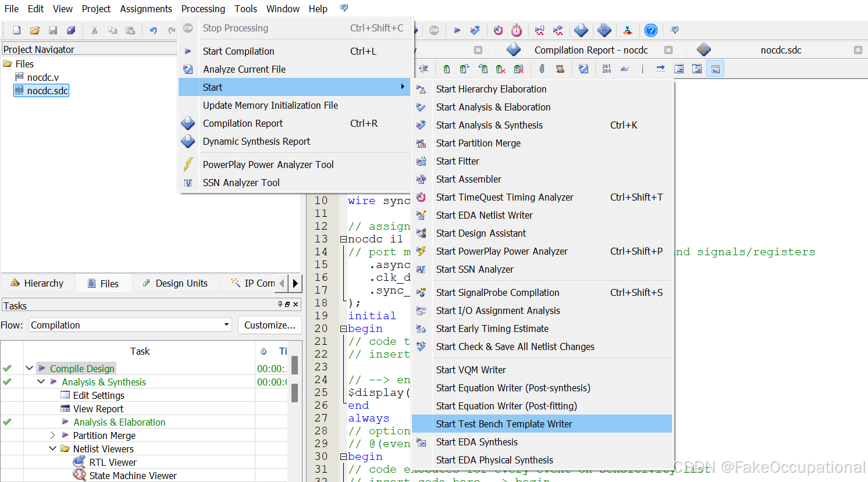Choose Start Fitter from submenu

(542, 161)
